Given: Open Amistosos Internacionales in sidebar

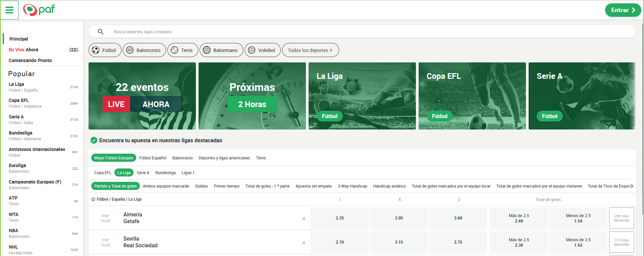Looking at the screenshot, I should 43,152.
